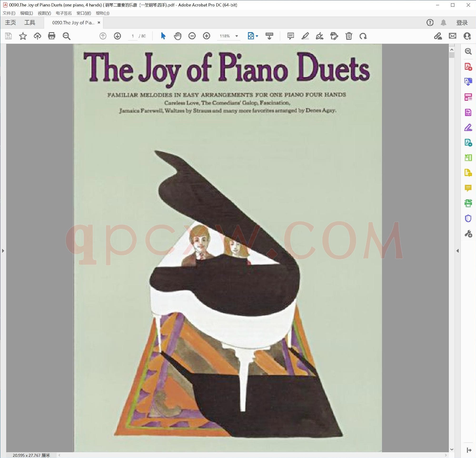Click the print file icon
This screenshot has width=476, height=458.
coord(51,36)
